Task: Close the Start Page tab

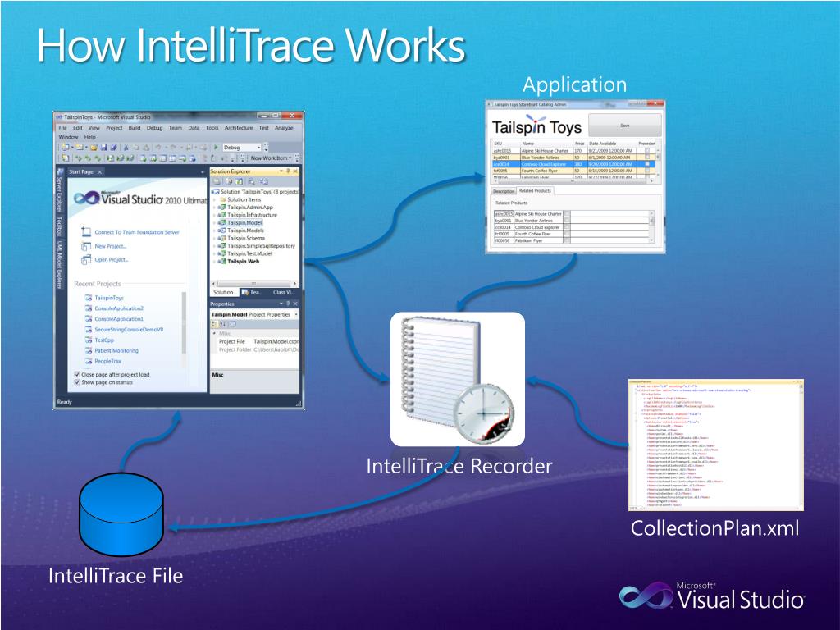Action: click(x=99, y=172)
